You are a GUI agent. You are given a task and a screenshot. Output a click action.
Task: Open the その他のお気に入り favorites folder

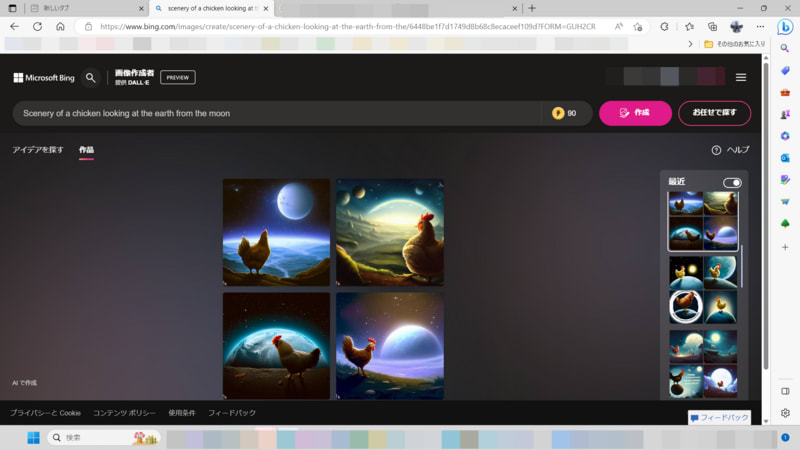734,44
